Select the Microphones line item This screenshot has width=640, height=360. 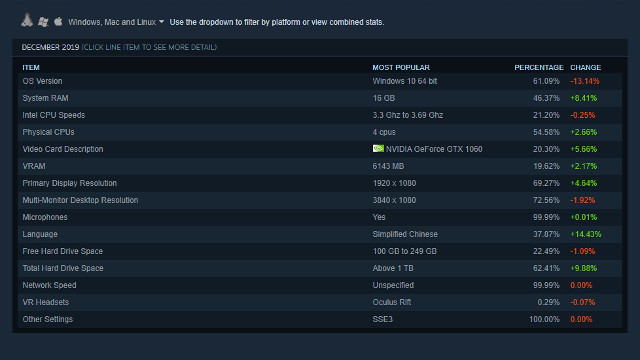(x=320, y=218)
